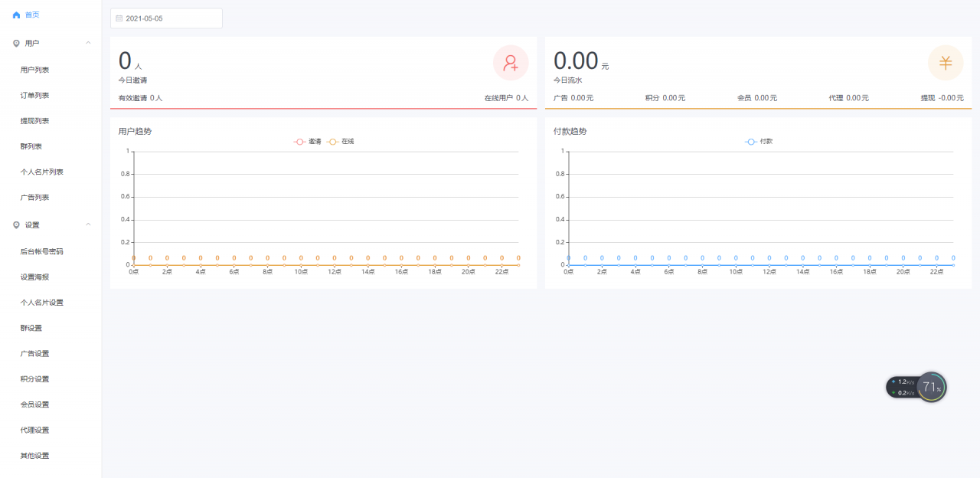
Task: Click the 在线用户 0人 stat
Action: click(506, 98)
